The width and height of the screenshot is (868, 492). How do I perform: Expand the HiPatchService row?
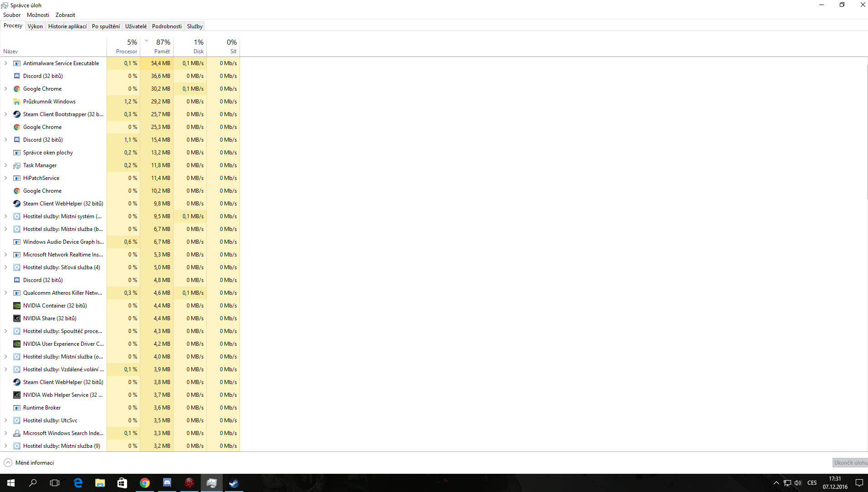6,178
